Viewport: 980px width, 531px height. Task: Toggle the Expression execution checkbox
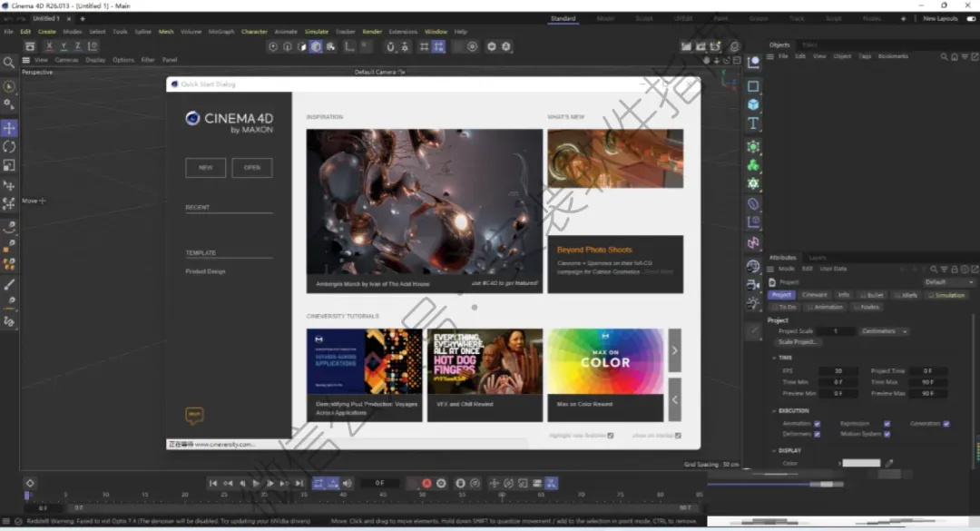pyautogui.click(x=887, y=424)
